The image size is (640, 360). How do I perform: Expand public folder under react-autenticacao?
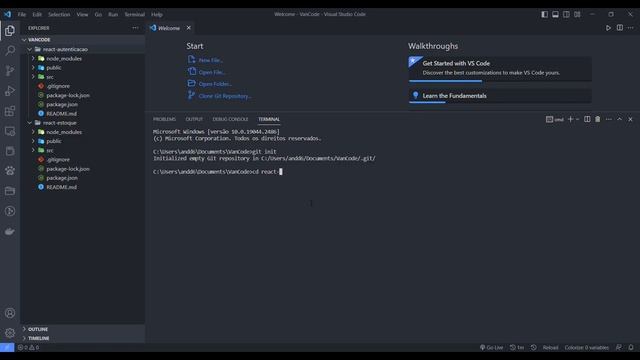(83, 67)
